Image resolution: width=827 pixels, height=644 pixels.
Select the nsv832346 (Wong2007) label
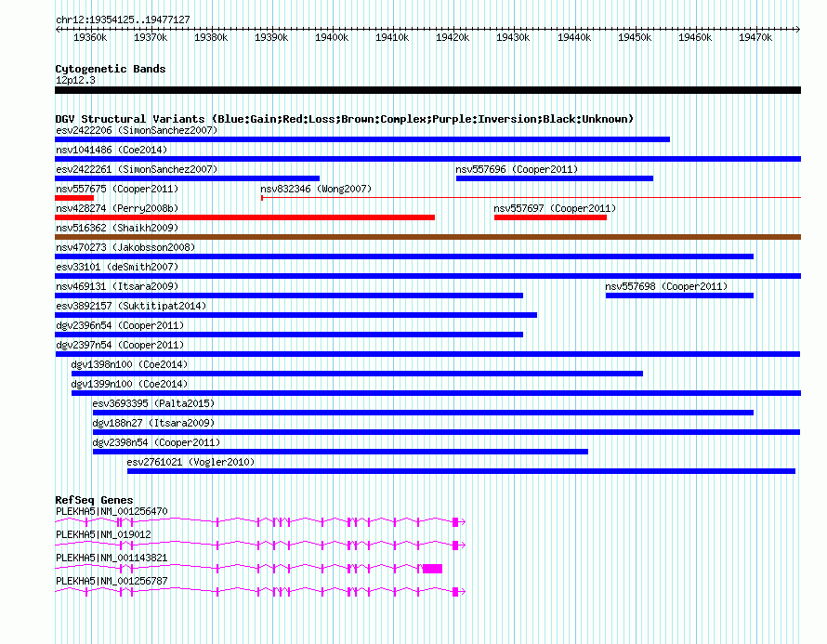[316, 189]
